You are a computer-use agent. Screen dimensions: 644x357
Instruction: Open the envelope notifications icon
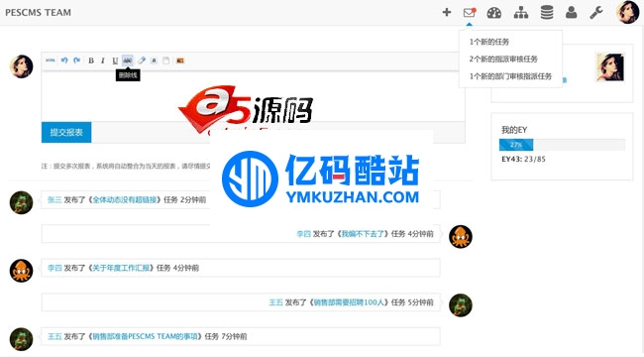pyautogui.click(x=469, y=13)
